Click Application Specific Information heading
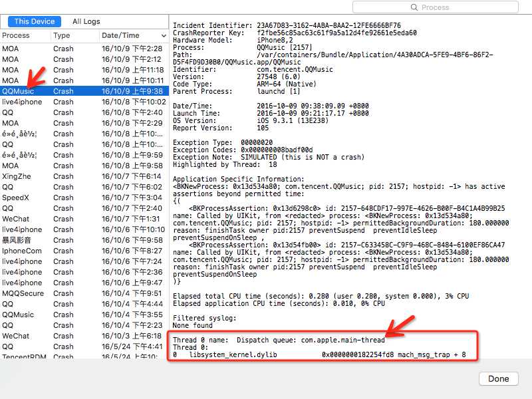Image resolution: width=532 pixels, height=399 pixels. click(239, 179)
